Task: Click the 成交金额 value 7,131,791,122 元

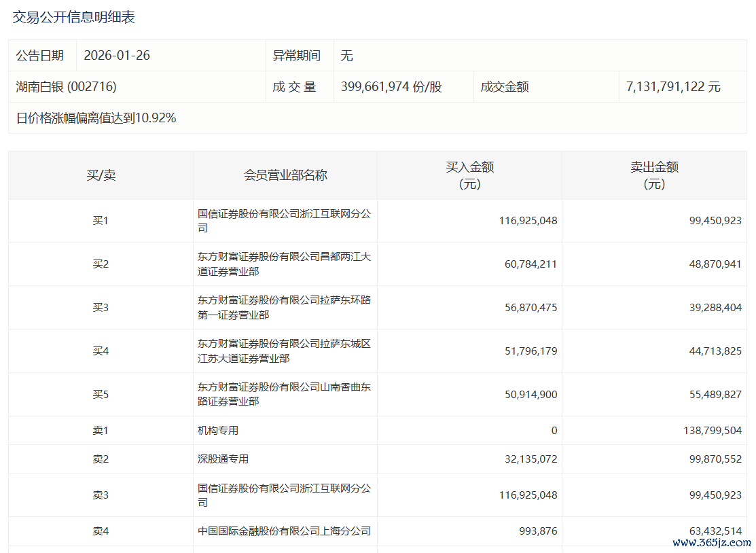Action: 673,87
